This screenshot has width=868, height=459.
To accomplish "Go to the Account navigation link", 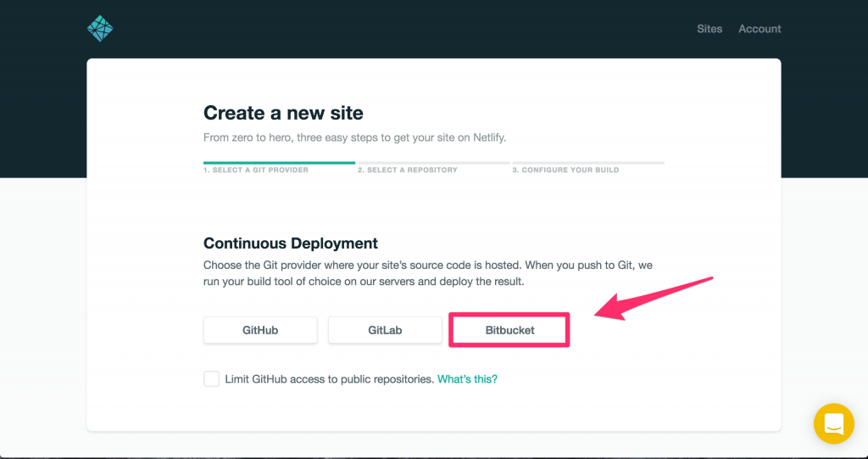I will tap(759, 29).
